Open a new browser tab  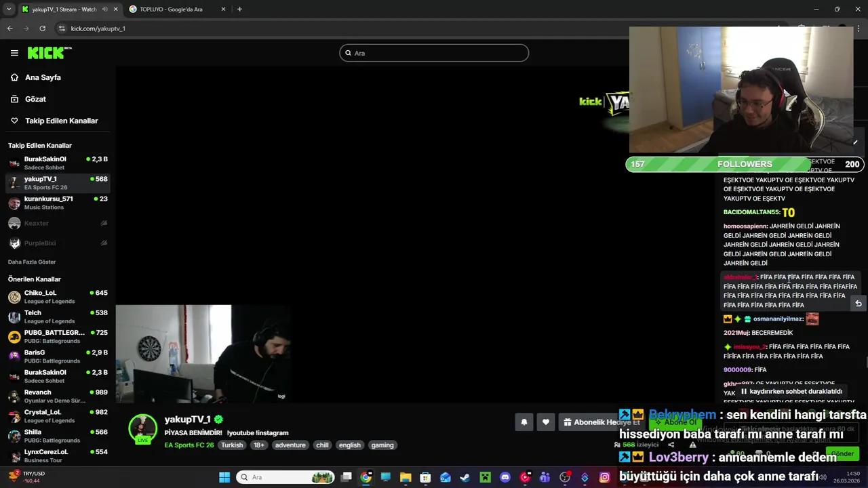click(239, 9)
